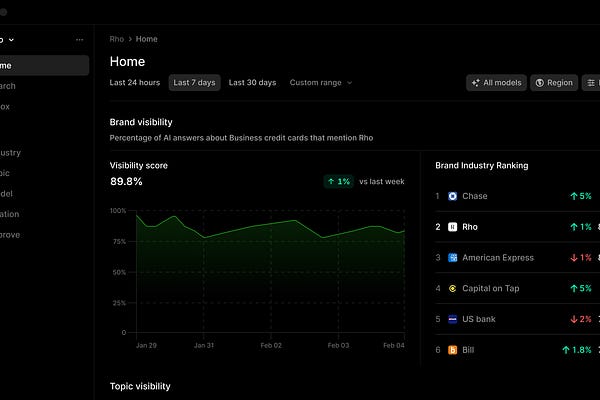Click the green up arrow next to Capital on Tap
Viewport: 600px width, 400px height.
click(574, 288)
